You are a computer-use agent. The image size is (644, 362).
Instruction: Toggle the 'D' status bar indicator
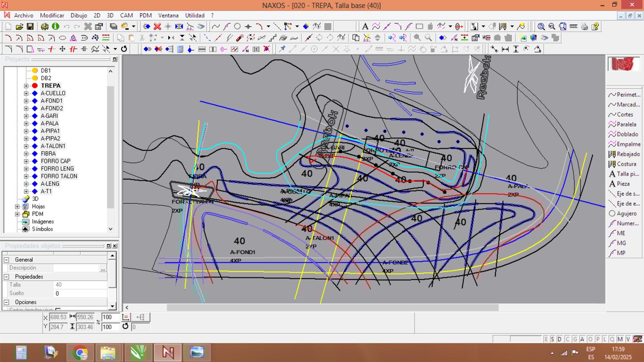[x=559, y=339]
